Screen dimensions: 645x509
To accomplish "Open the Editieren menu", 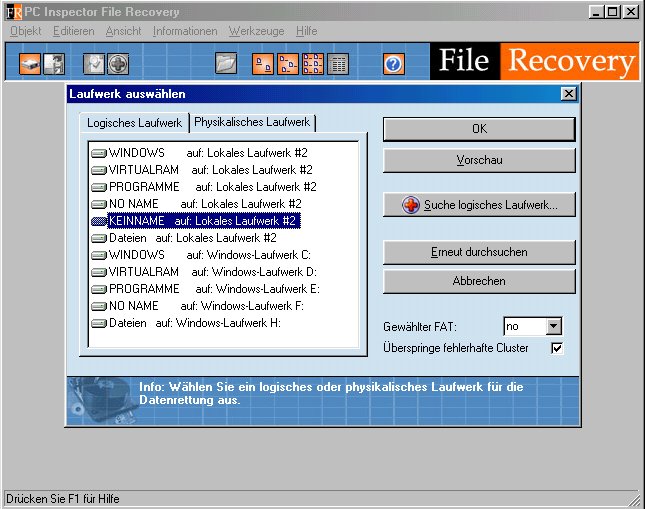I will pos(74,31).
